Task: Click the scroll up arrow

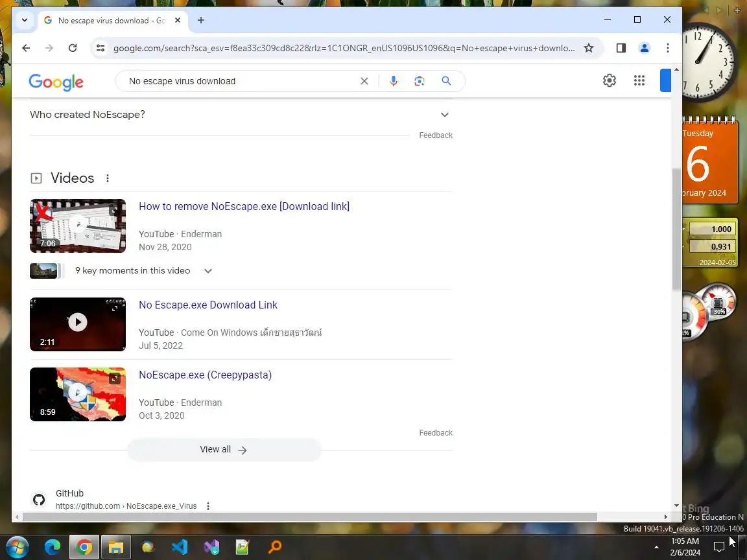Action: click(x=676, y=70)
